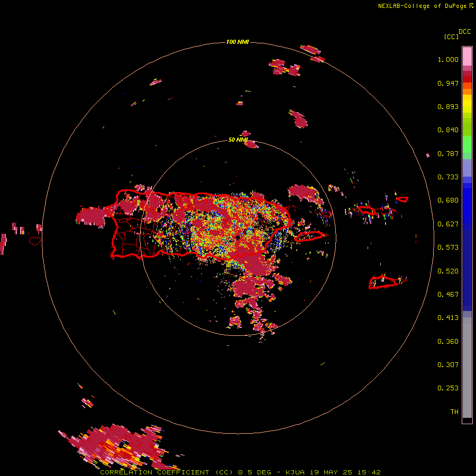Click the 0.733 scale value
The height and width of the screenshot is (476, 476).
click(x=448, y=177)
